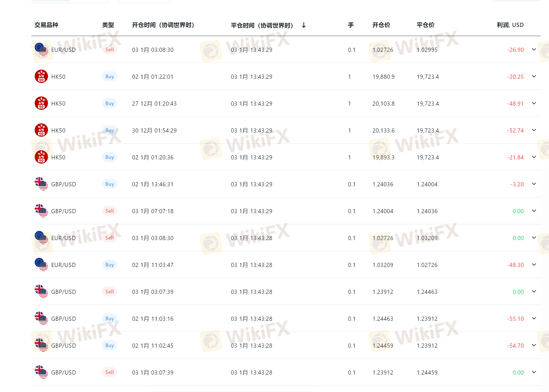Expand the HK50 trade with -52.74 loss
Viewport: 549px width, 392px height.
click(534, 130)
